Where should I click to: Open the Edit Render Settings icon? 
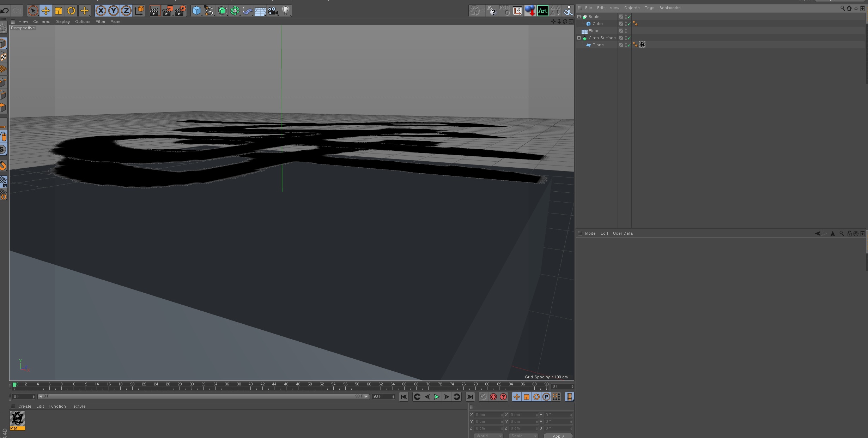(x=180, y=11)
